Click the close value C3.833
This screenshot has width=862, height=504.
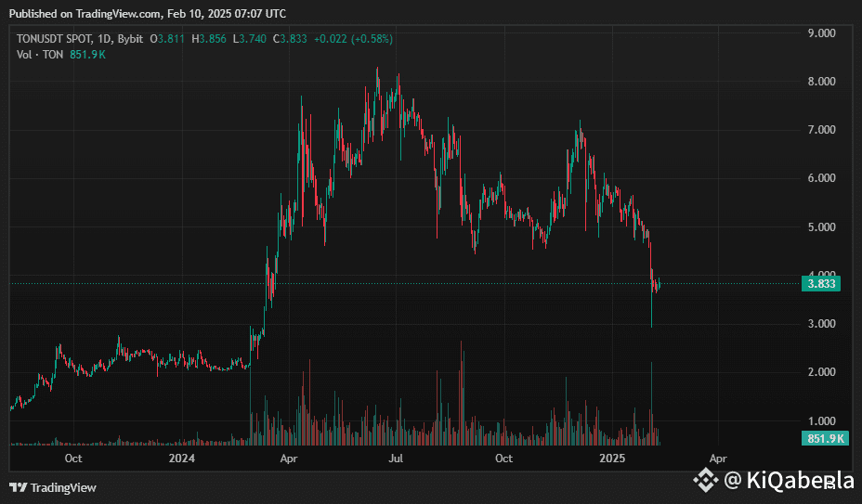tap(290, 39)
